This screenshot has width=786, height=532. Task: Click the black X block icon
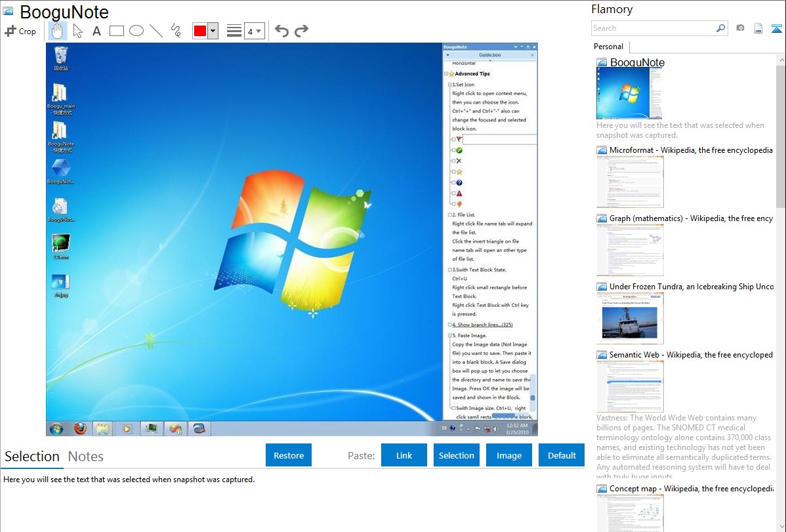459,161
